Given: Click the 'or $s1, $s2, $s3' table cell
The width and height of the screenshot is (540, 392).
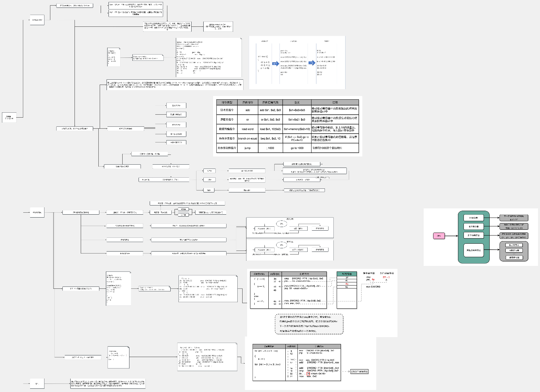Looking at the screenshot, I should pyautogui.click(x=270, y=120).
